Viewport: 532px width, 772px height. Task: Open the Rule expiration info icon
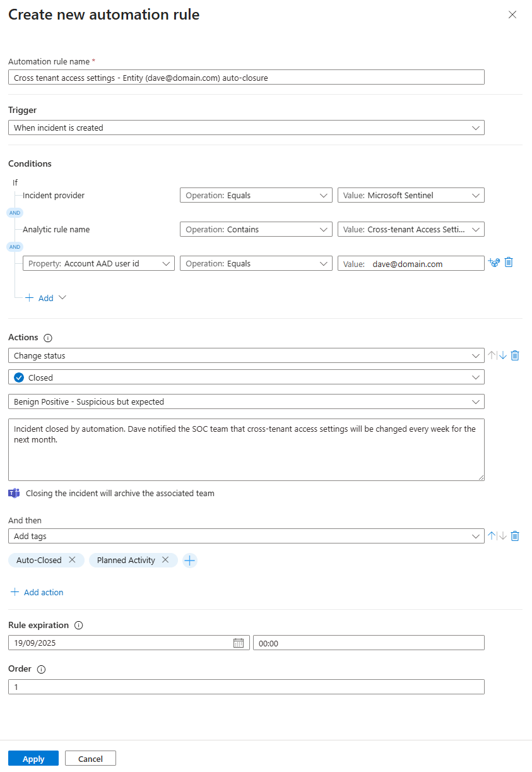79,626
